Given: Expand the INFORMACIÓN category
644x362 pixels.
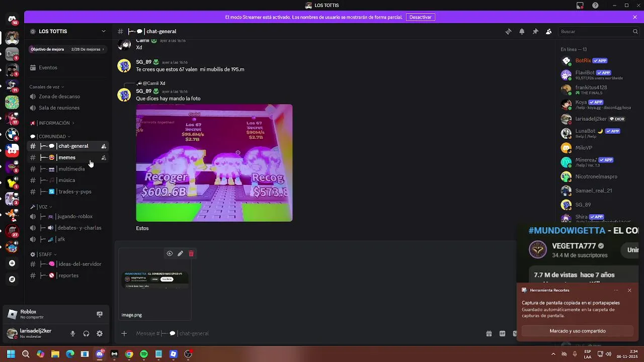Looking at the screenshot, I should click(52, 123).
